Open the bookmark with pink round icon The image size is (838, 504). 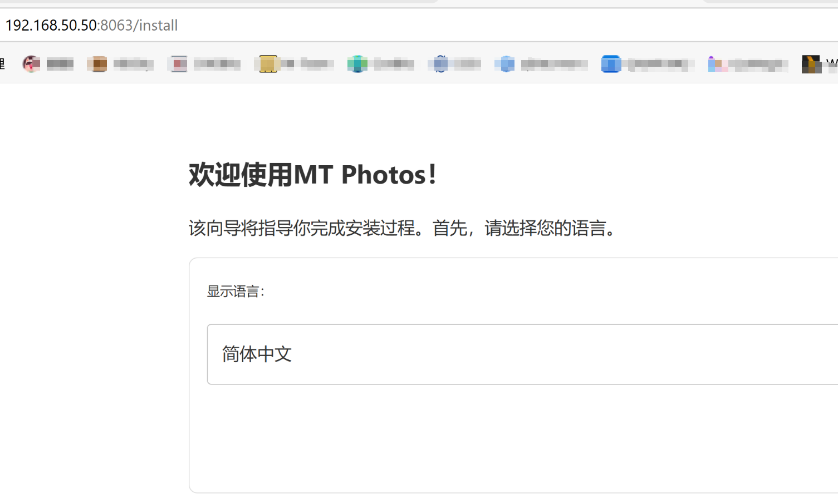point(32,64)
